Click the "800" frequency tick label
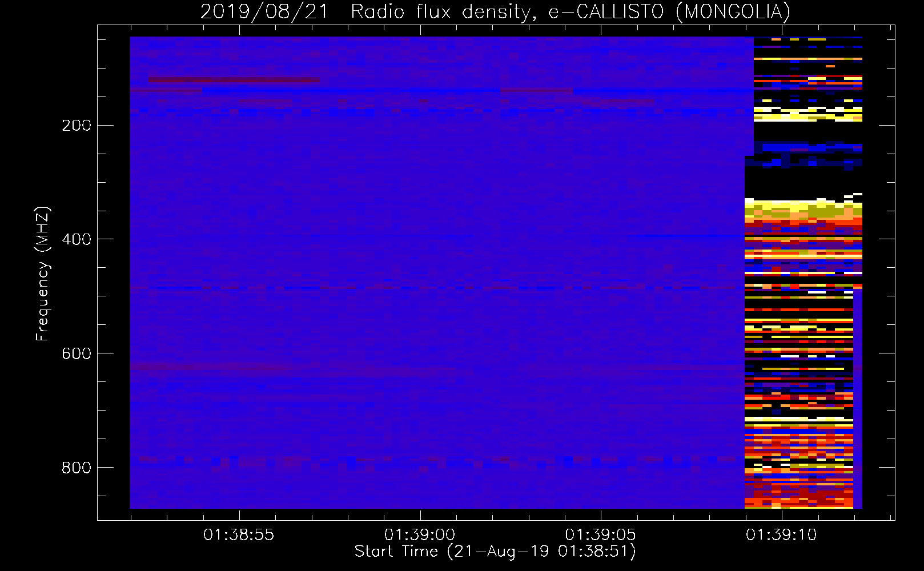Image resolution: width=924 pixels, height=571 pixels. (77, 468)
